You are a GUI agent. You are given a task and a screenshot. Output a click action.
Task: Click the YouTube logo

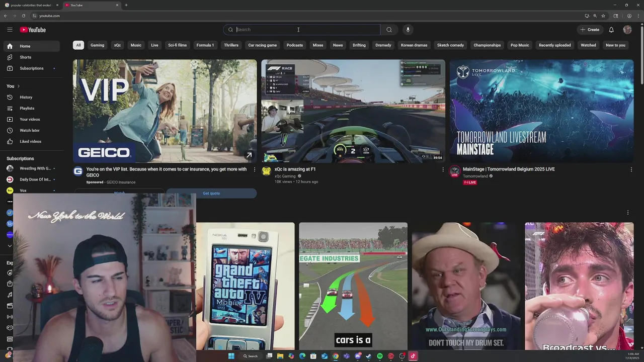(33, 30)
